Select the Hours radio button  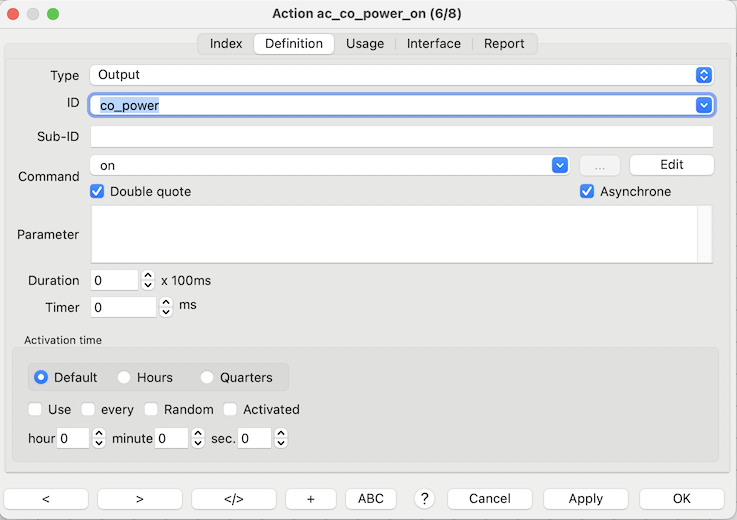[x=125, y=377]
